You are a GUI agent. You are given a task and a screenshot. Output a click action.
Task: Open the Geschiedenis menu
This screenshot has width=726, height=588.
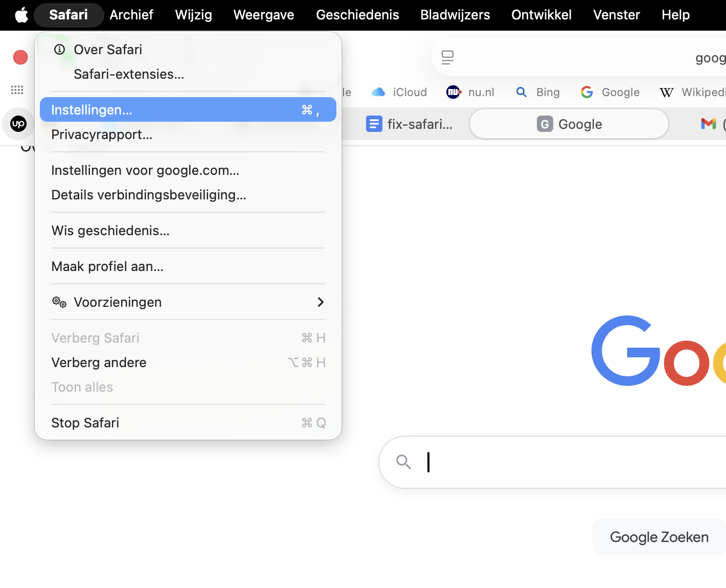[x=357, y=15]
